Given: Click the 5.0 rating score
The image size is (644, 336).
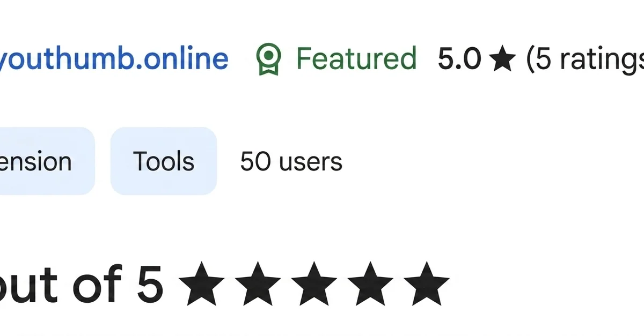Looking at the screenshot, I should click(x=459, y=59).
